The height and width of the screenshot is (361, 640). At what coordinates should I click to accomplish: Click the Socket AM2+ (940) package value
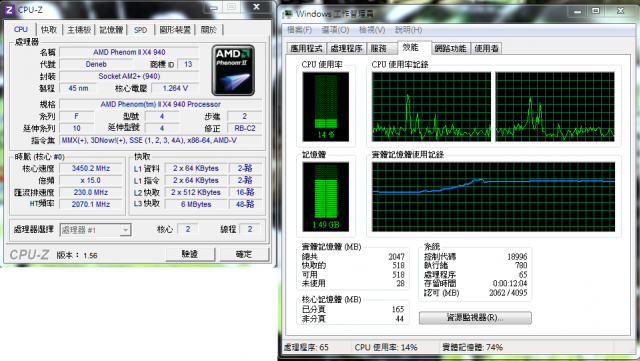coord(129,76)
